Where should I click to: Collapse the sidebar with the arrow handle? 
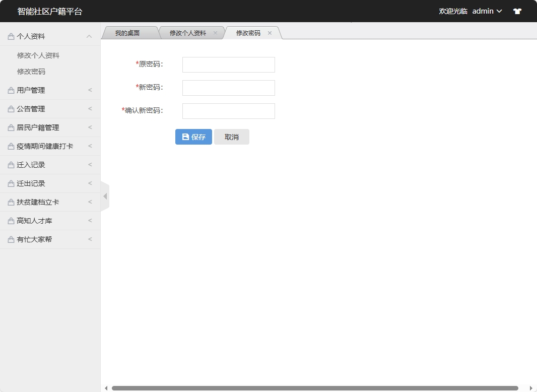coord(105,196)
